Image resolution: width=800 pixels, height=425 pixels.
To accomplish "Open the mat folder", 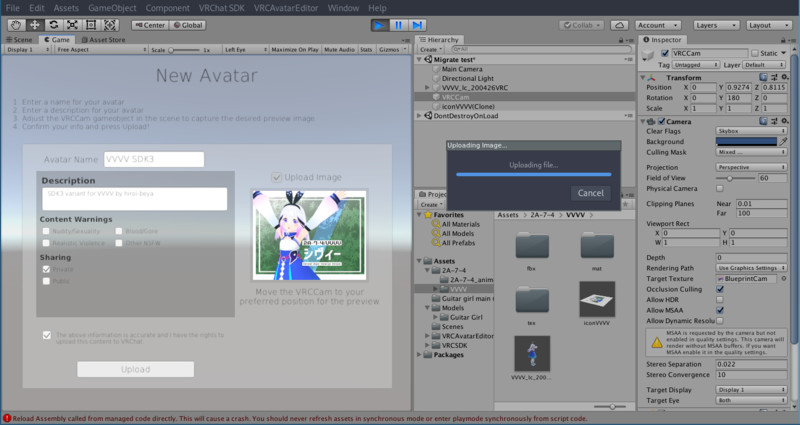I will (x=597, y=245).
